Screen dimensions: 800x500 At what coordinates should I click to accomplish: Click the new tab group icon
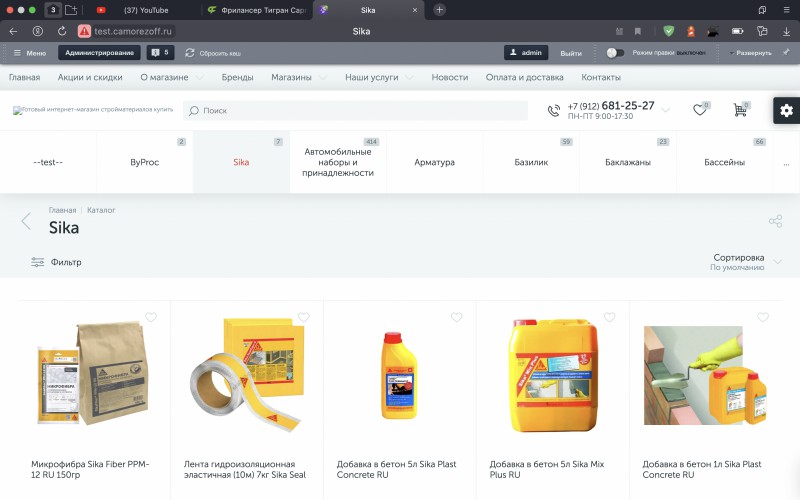[x=71, y=10]
